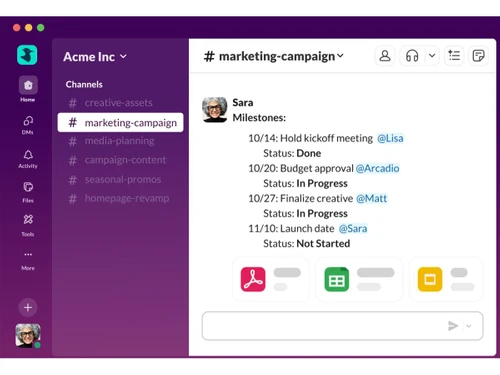Open the green spreadsheet attachment
The image size is (500, 375).
(359, 279)
